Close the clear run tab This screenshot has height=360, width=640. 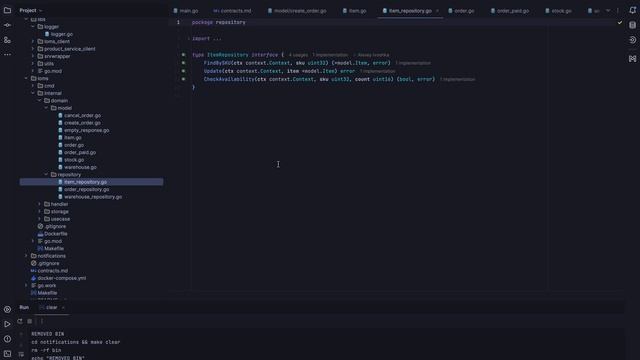click(x=63, y=307)
